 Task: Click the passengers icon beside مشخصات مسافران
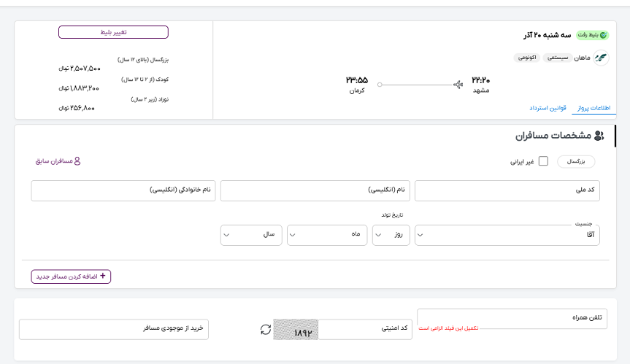(x=599, y=136)
